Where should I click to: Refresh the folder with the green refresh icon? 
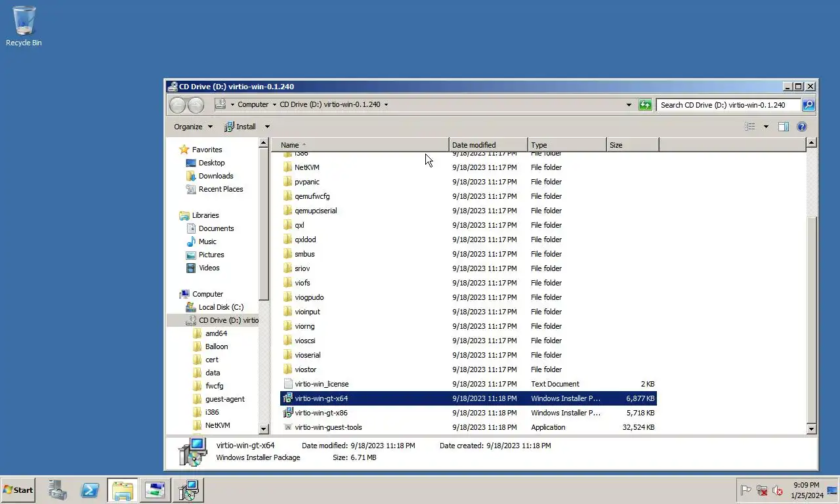click(x=645, y=104)
